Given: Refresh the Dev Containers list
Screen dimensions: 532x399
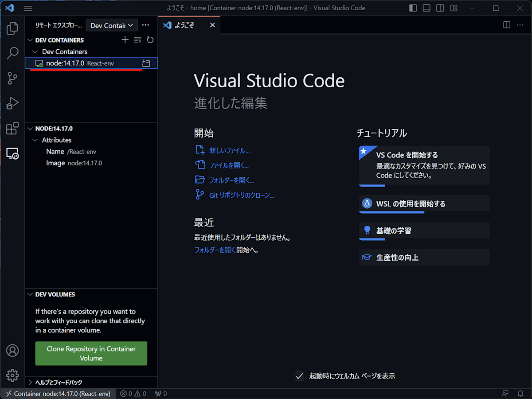Looking at the screenshot, I should pyautogui.click(x=150, y=40).
